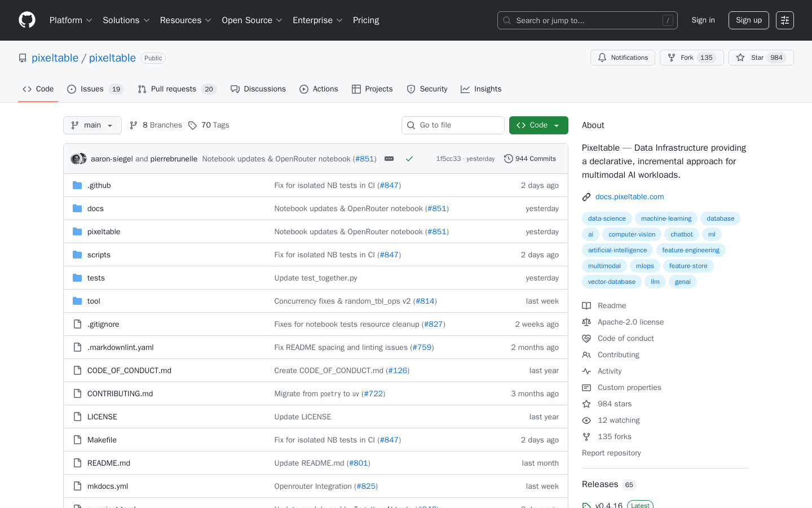Open the docs.pixeltable.com link
Viewport: 812px width, 508px height.
[629, 196]
